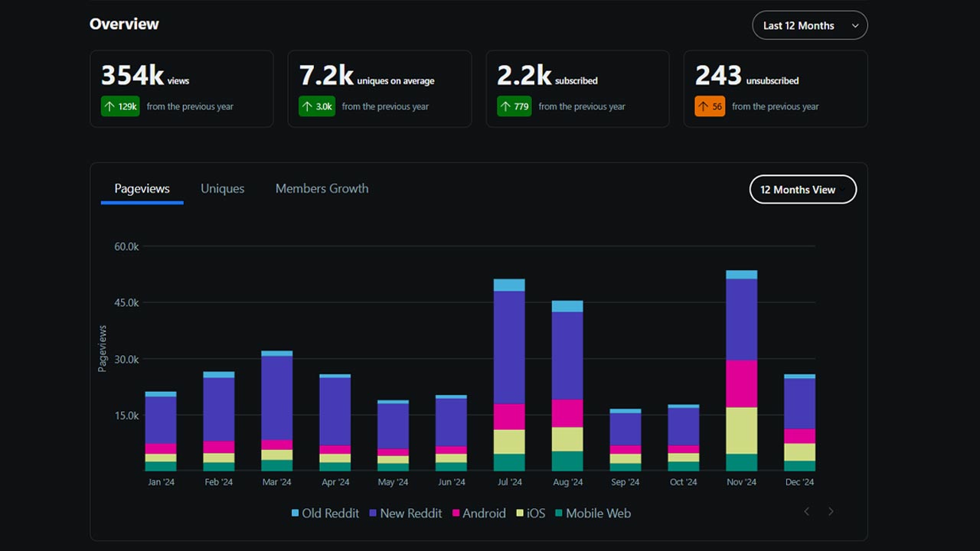Click the Sep '24 bar
The width and height of the screenshot is (980, 551).
626,440
